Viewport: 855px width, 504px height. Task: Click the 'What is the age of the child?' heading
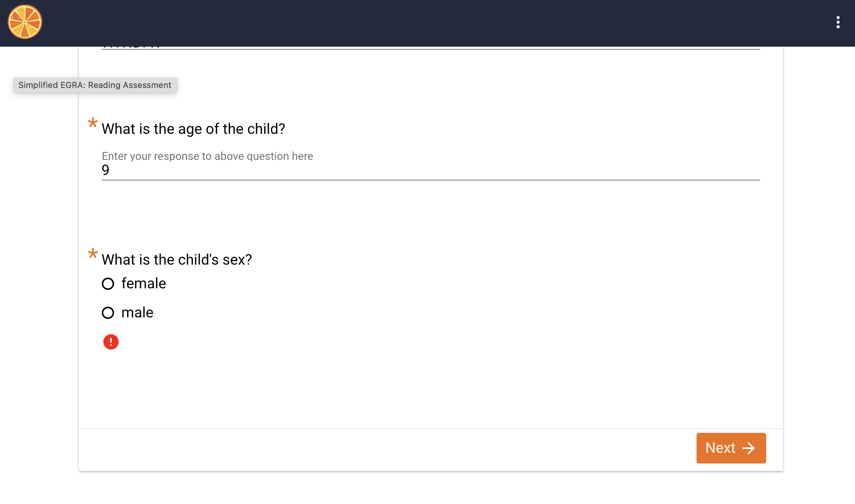[193, 129]
